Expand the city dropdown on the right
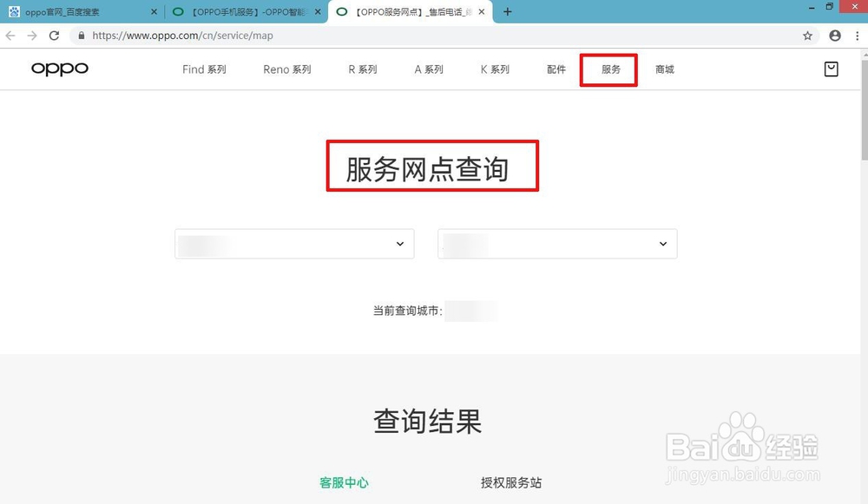Viewport: 868px width, 504px height. point(557,244)
